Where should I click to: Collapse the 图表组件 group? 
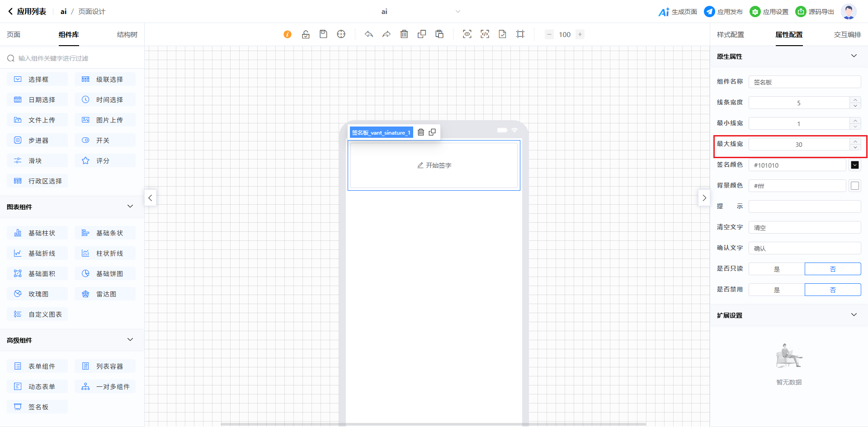click(x=130, y=206)
